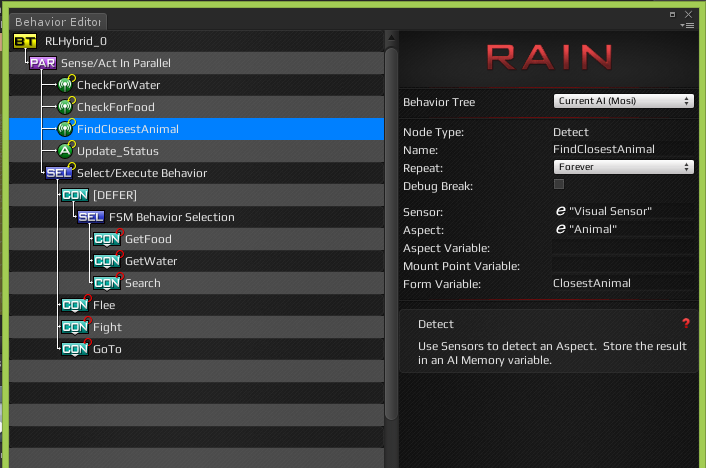Click the expression icon beside "Animal"
Screen dimensions: 706x468
[x=561, y=229]
